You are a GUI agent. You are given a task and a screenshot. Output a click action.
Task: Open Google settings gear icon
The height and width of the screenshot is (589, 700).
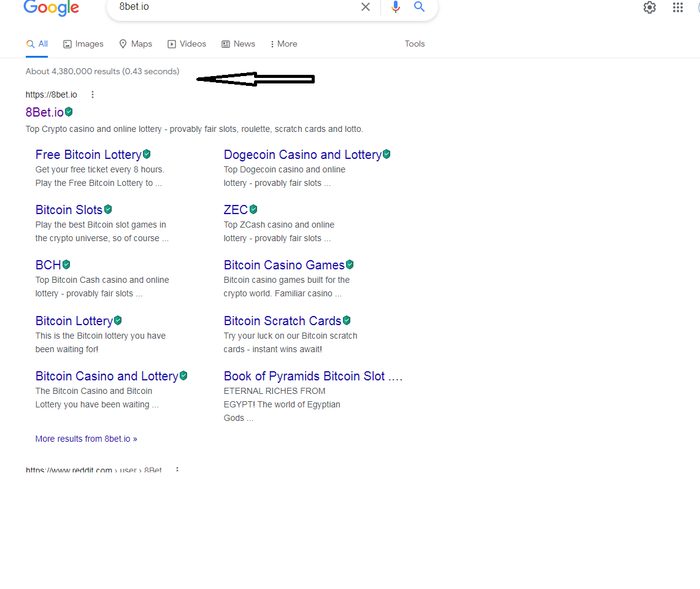[650, 7]
